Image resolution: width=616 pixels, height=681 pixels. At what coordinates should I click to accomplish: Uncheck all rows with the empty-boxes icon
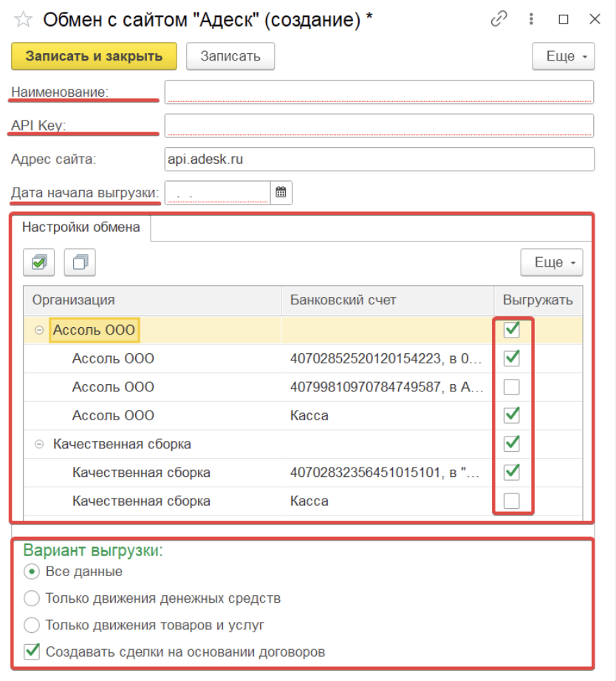click(x=80, y=262)
